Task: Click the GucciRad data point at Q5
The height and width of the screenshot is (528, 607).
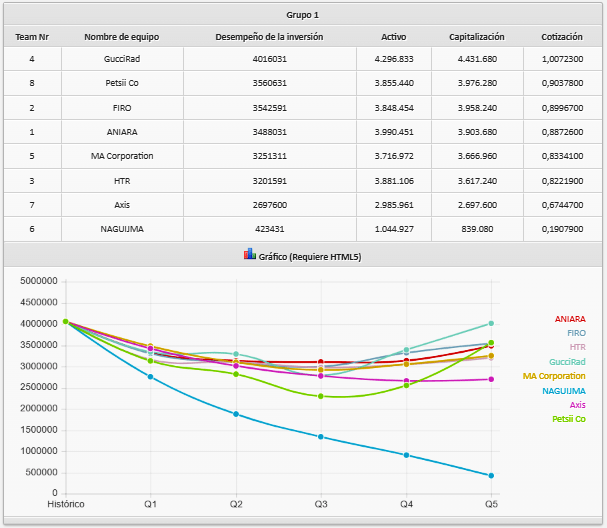Action: click(x=491, y=324)
